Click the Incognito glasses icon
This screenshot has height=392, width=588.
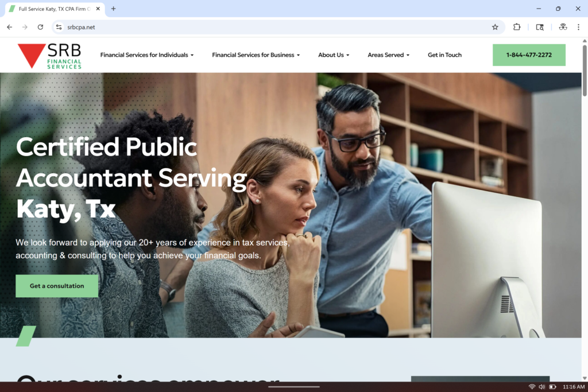[563, 27]
